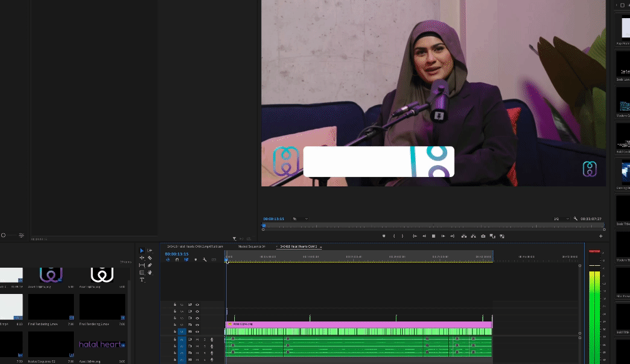Hide the V5 video track output eye
The image size is (630, 364).
[x=197, y=305]
